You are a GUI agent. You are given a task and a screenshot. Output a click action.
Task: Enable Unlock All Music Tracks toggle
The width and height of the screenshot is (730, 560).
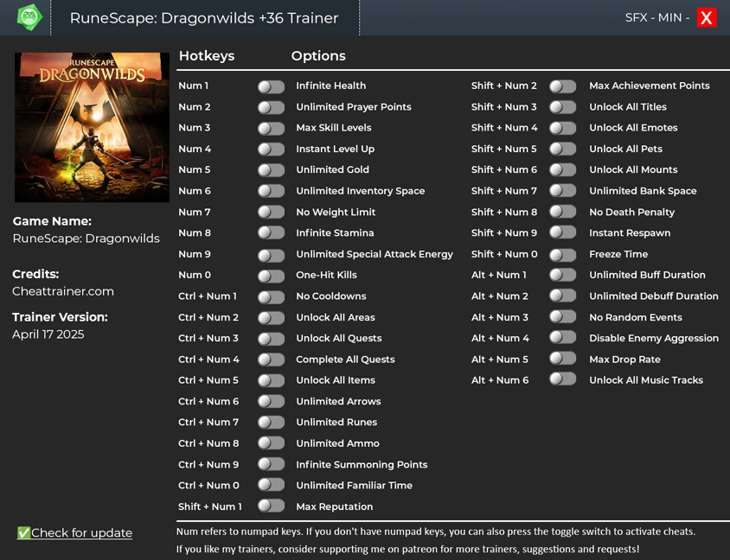point(563,379)
